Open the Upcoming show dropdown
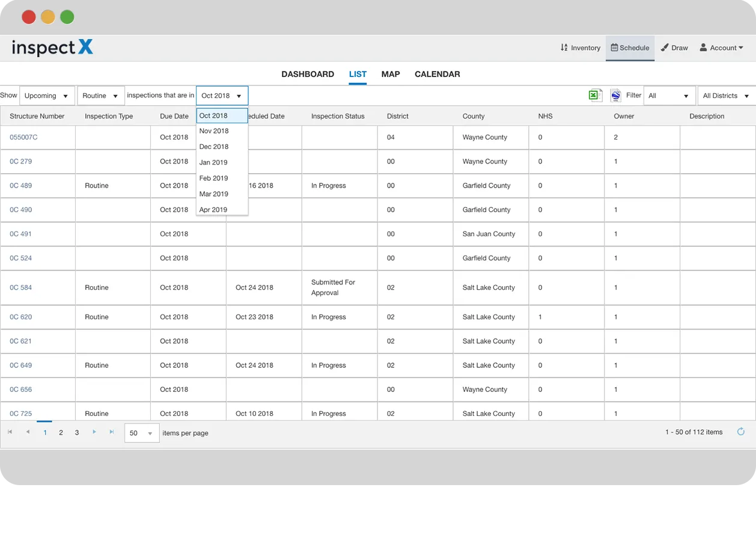The width and height of the screenshot is (756, 535). [47, 96]
